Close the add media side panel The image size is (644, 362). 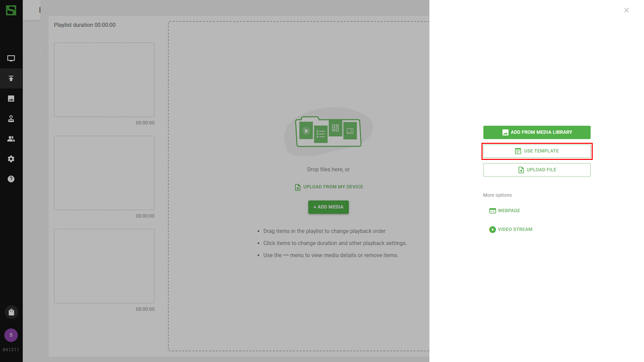coord(626,10)
